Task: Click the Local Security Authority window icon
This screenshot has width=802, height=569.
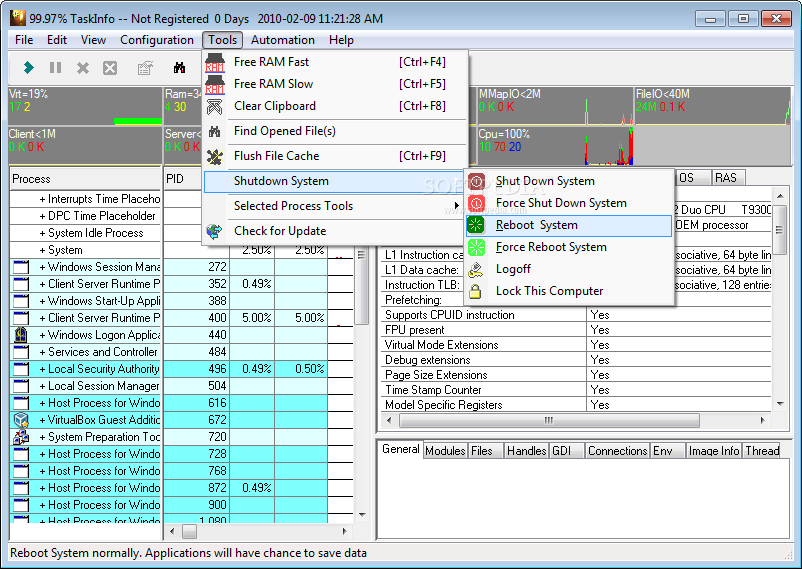Action: 21,369
